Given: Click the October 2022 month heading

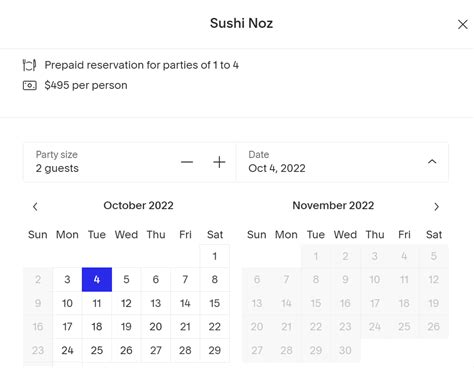Looking at the screenshot, I should pos(138,205).
